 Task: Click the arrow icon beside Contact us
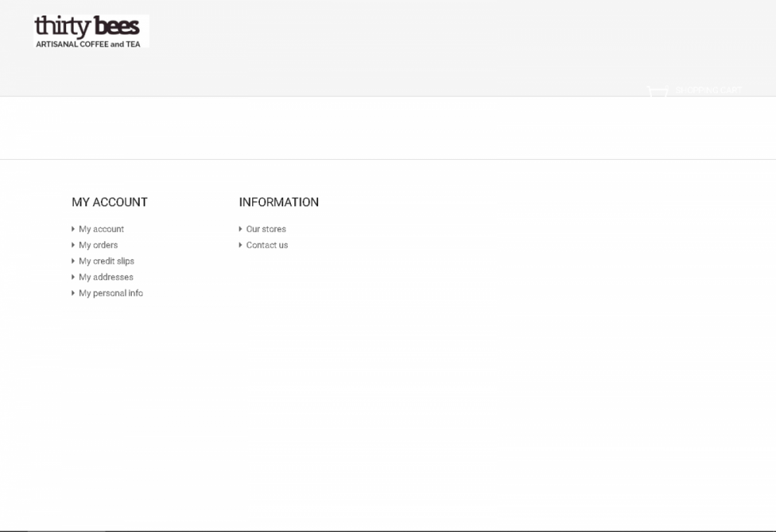[x=241, y=245]
